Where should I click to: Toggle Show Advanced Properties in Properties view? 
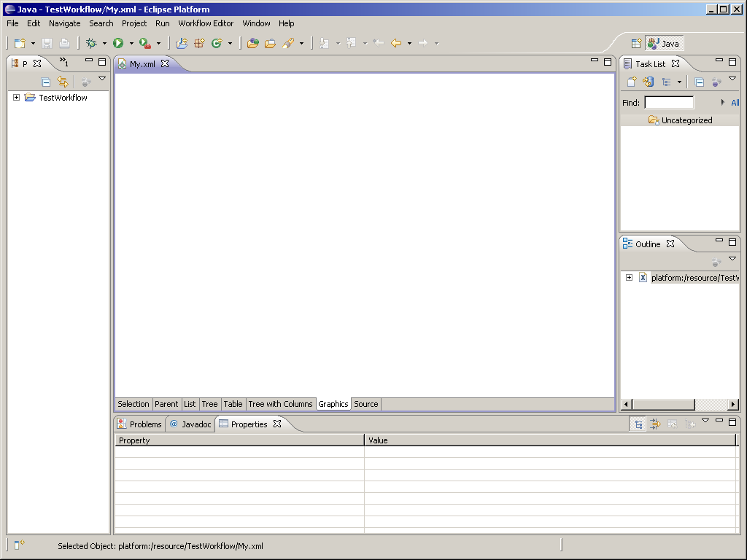(x=655, y=424)
